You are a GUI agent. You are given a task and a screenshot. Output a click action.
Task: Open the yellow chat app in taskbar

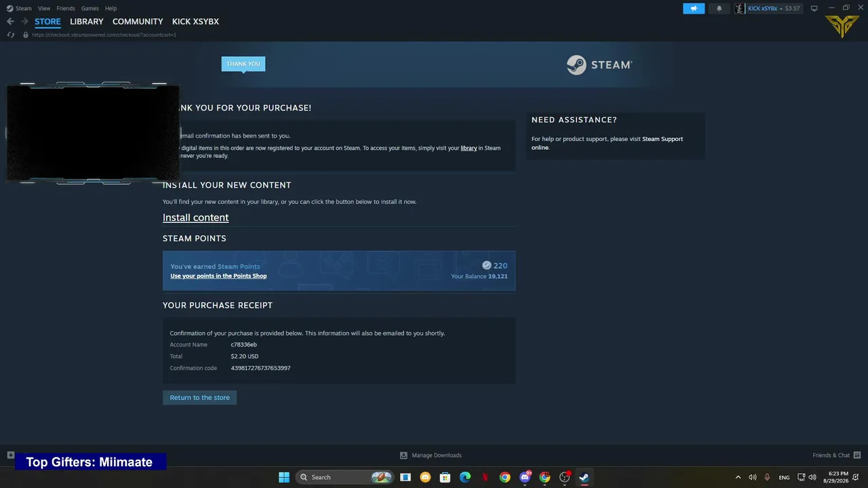(425, 477)
